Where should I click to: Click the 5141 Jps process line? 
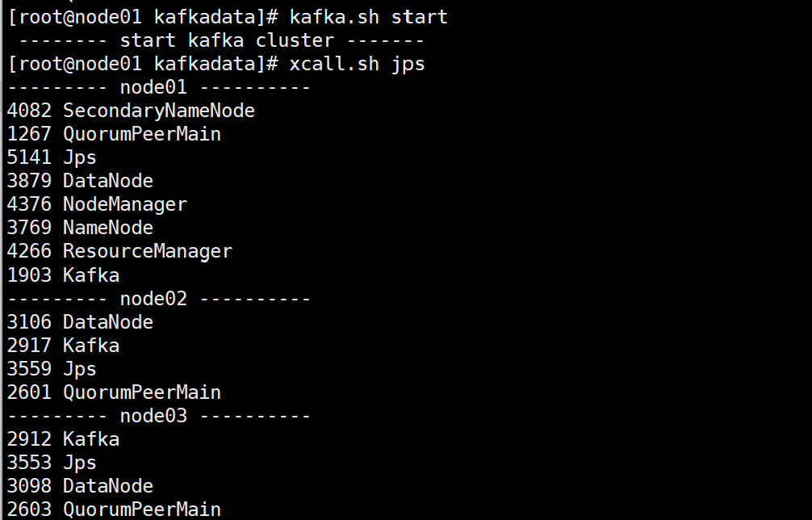[x=52, y=157]
